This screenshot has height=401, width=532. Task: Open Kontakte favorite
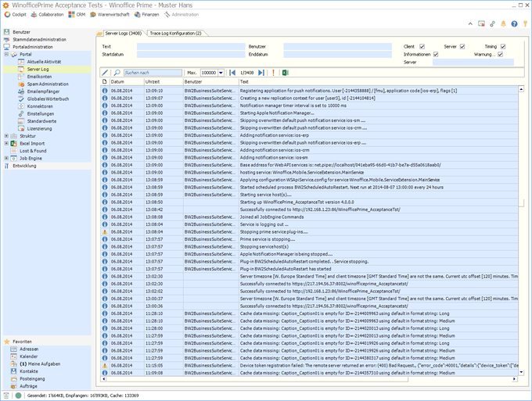click(x=29, y=371)
